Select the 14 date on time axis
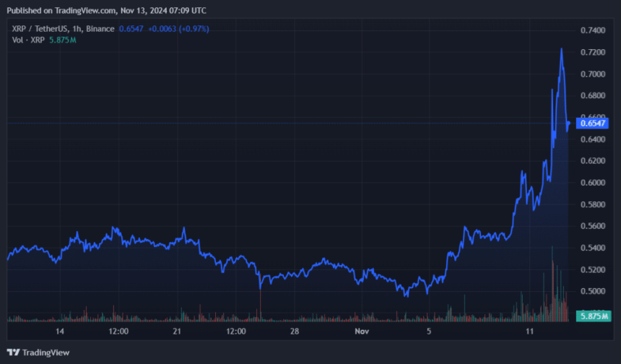The width and height of the screenshot is (621, 364). 60,331
